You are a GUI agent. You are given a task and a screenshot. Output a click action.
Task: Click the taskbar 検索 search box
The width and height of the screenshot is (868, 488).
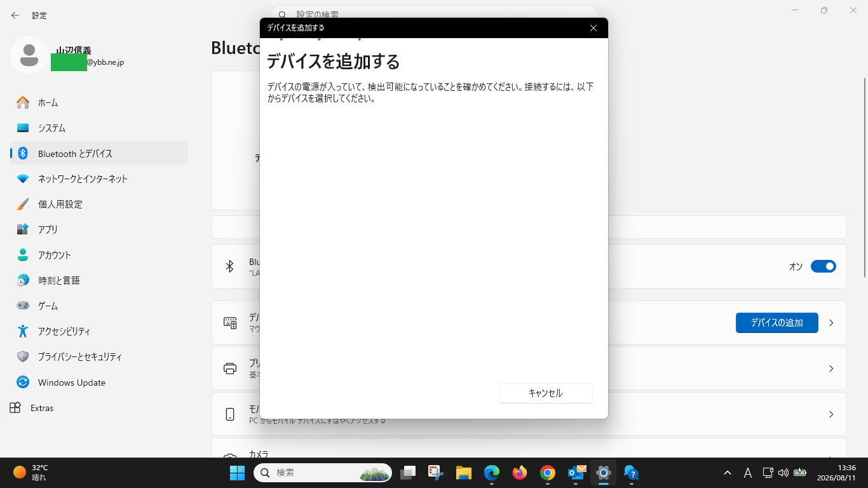tap(323, 473)
